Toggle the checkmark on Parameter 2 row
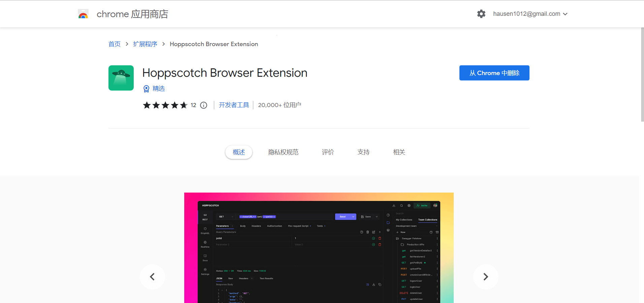 (x=374, y=244)
